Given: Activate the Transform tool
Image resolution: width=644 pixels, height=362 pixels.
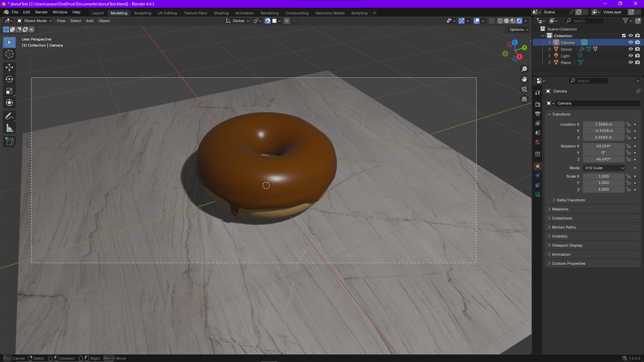Looking at the screenshot, I should [9, 103].
